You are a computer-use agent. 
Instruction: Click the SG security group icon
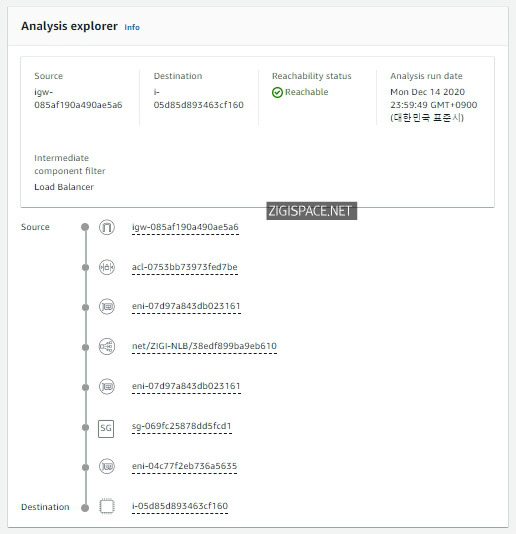(x=106, y=428)
